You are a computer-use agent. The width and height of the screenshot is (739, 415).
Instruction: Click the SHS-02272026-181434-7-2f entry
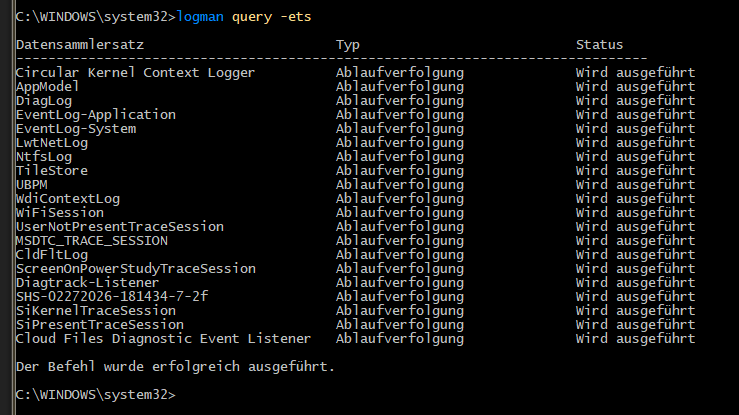[112, 297]
